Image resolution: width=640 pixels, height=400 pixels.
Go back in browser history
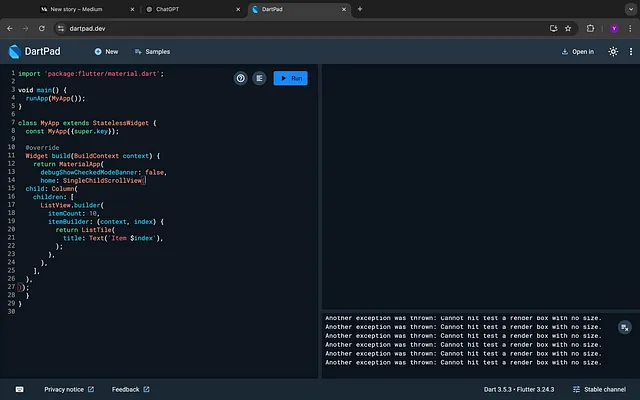tap(10, 28)
